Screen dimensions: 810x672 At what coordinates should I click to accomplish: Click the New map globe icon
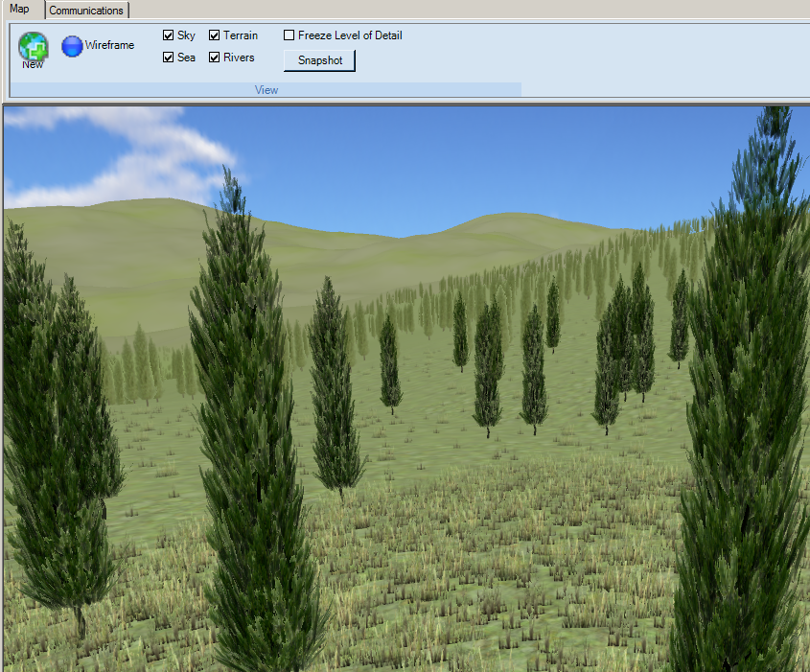pyautogui.click(x=33, y=46)
